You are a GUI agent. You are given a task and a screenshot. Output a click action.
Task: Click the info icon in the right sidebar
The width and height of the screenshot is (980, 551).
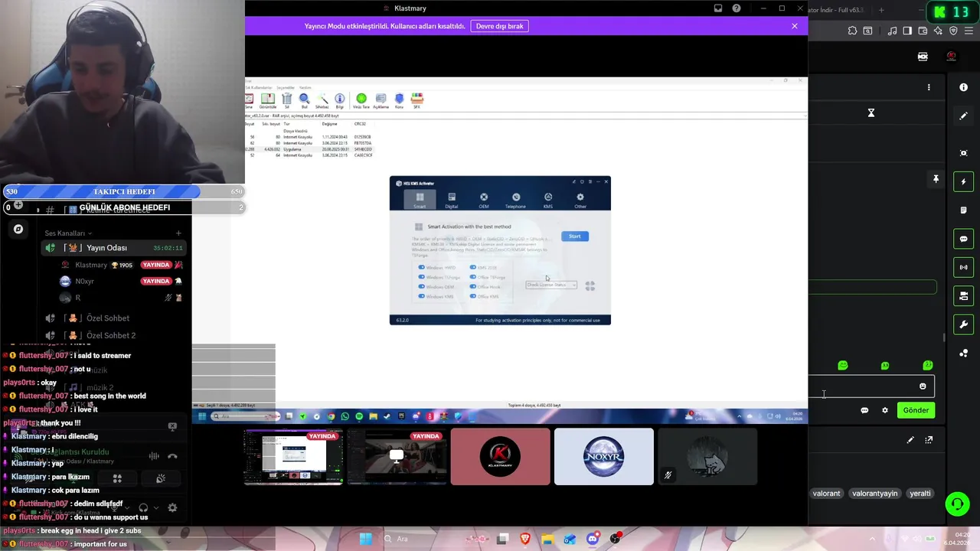tap(963, 87)
